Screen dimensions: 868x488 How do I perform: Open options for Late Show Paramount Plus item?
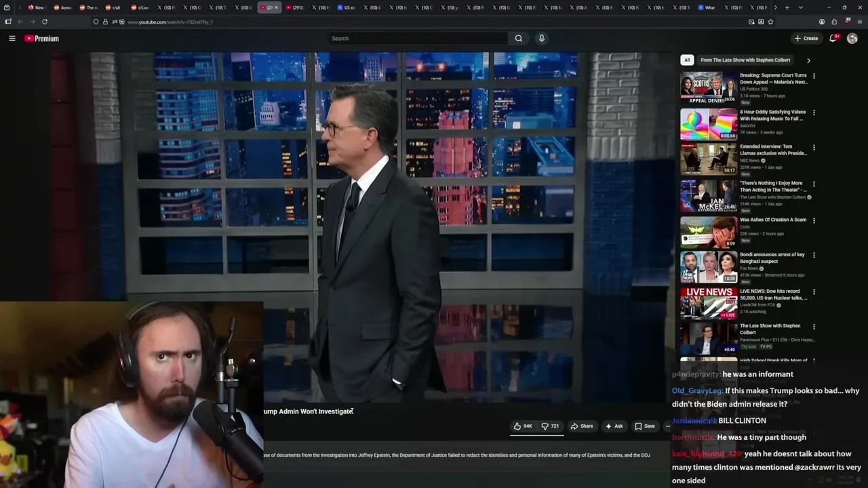coord(814,327)
